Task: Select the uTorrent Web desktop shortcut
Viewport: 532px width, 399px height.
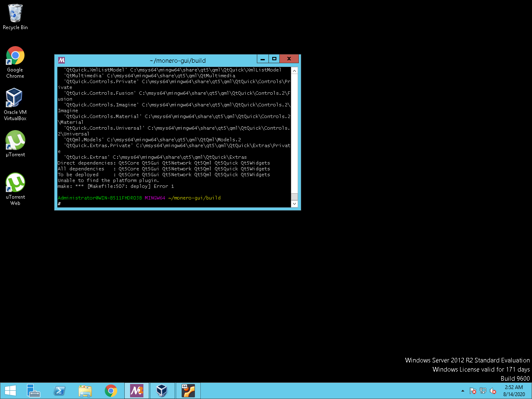Action: pos(15,189)
